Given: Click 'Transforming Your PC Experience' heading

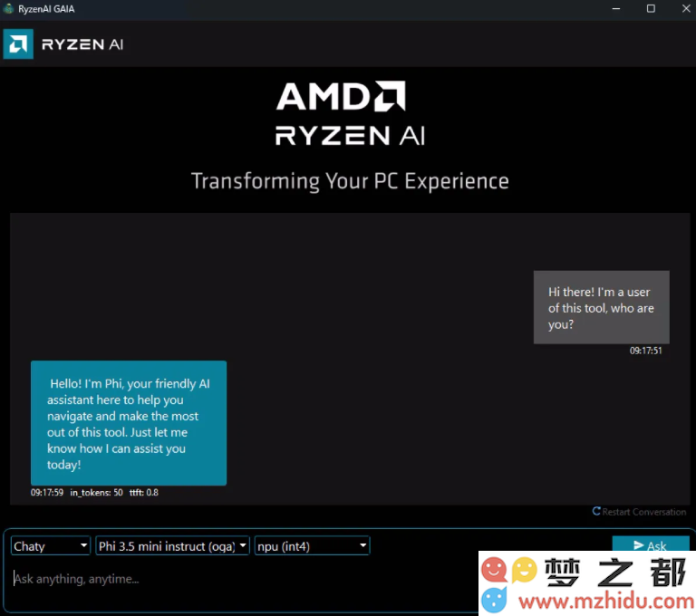Looking at the screenshot, I should pyautogui.click(x=350, y=181).
